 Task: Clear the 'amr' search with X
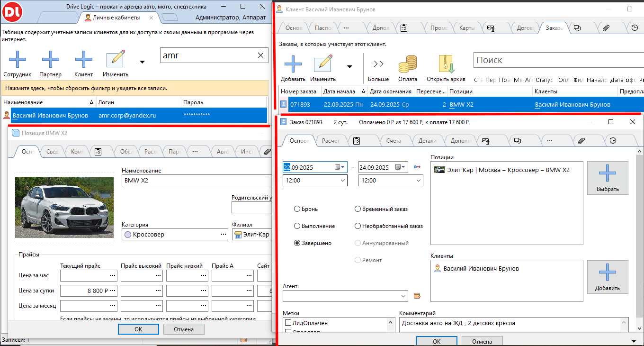(x=260, y=55)
